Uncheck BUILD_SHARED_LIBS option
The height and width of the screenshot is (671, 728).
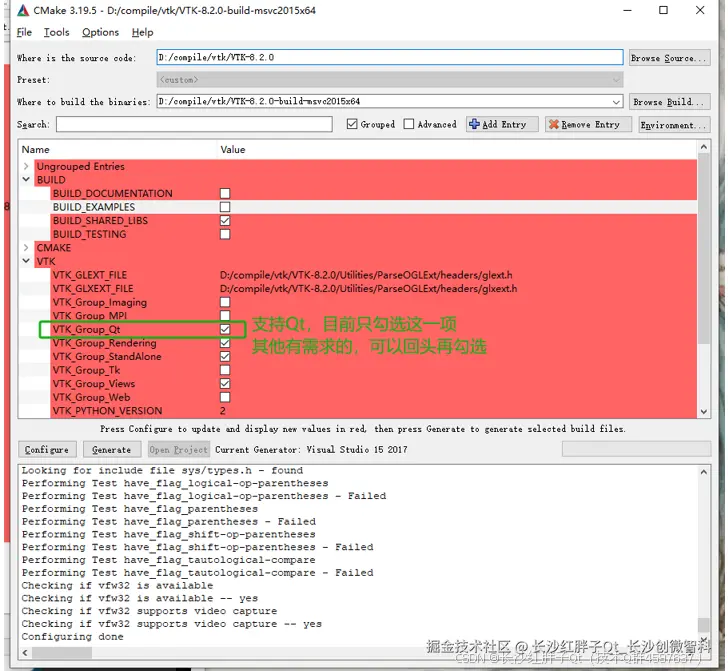pyautogui.click(x=225, y=221)
